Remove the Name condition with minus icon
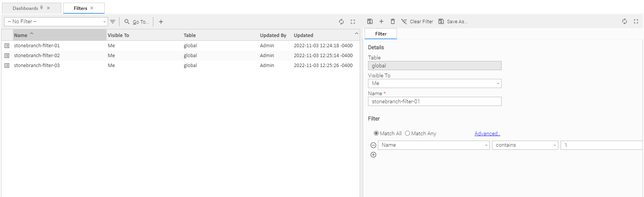This screenshot has height=197, width=644. 373,145
